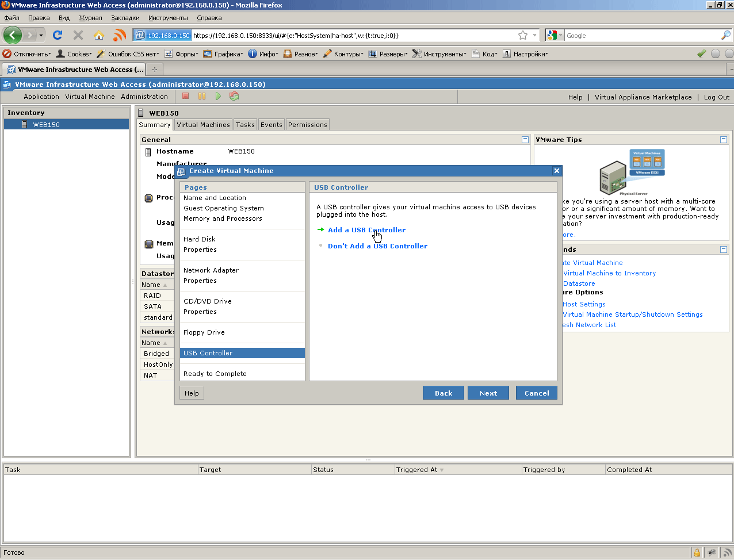Go to Name and Location page
The width and height of the screenshot is (734, 560).
(215, 198)
